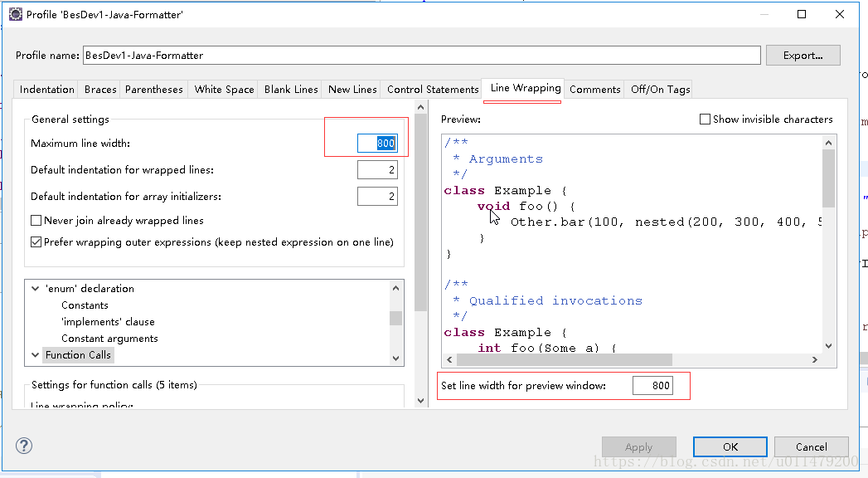Click scroll up arrow of settings panel

pyautogui.click(x=420, y=107)
